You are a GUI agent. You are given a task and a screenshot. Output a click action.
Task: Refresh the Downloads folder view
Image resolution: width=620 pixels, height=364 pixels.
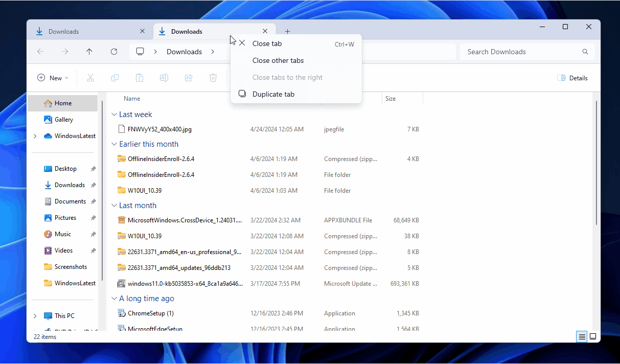click(113, 51)
